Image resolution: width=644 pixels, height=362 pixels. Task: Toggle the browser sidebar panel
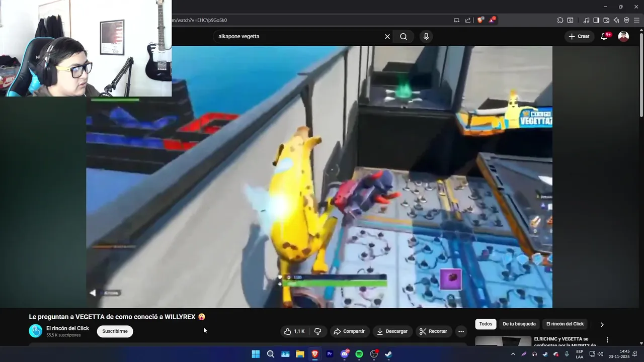tap(596, 20)
